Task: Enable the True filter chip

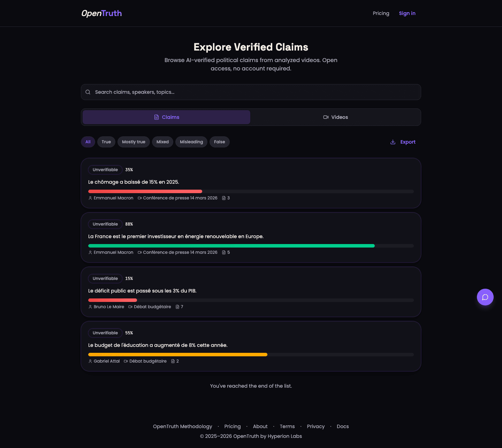Action: pos(106,142)
